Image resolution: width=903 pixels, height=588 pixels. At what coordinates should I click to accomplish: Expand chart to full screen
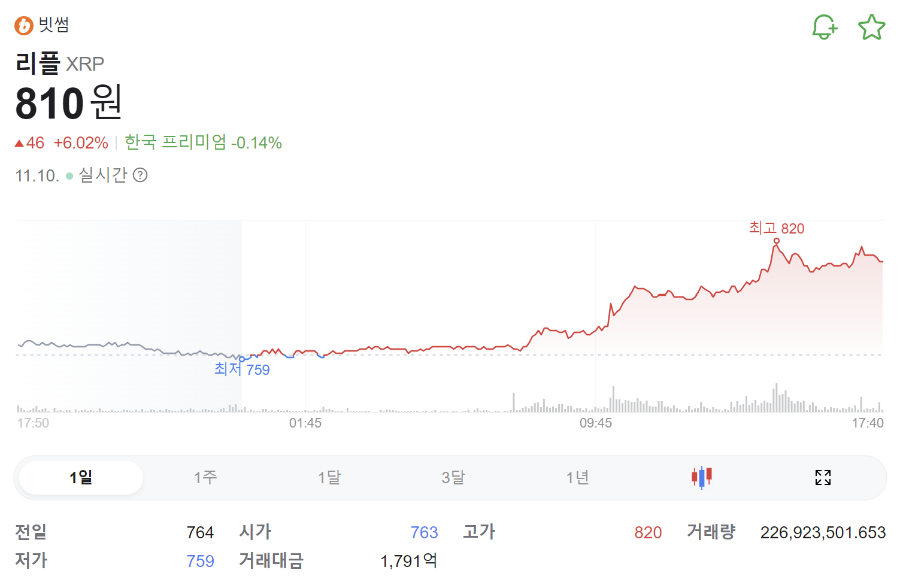click(x=823, y=477)
